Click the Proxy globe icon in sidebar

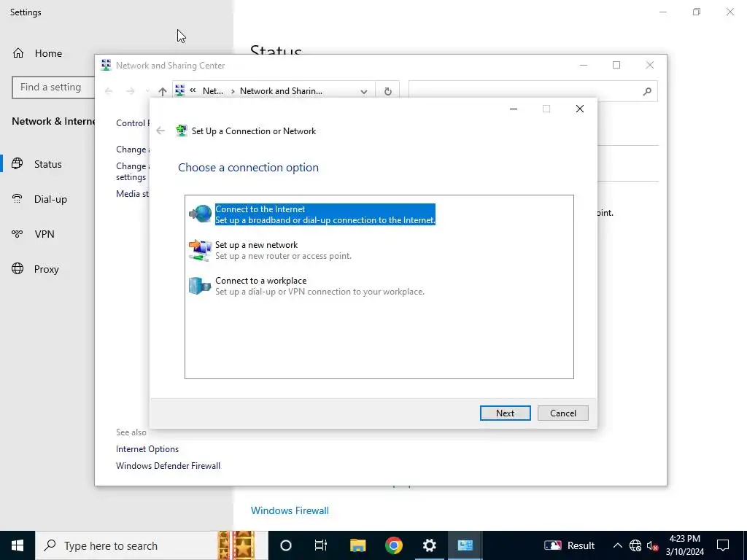[18, 268]
